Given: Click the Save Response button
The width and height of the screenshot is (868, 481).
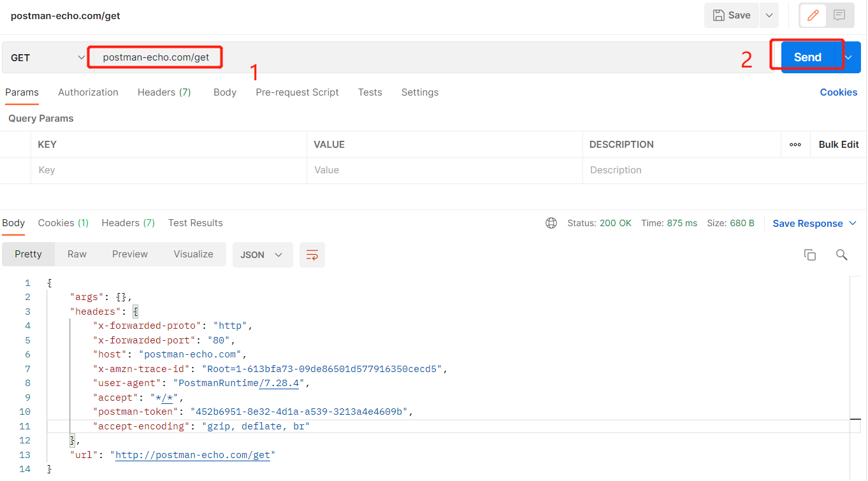Looking at the screenshot, I should (x=814, y=224).
